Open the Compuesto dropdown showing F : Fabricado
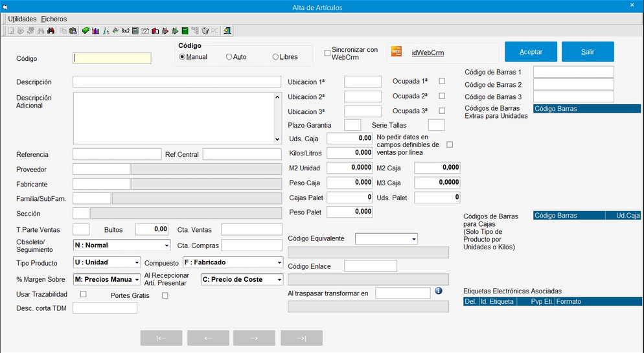Image resolution: width=644 pixels, height=353 pixels. pos(233,262)
